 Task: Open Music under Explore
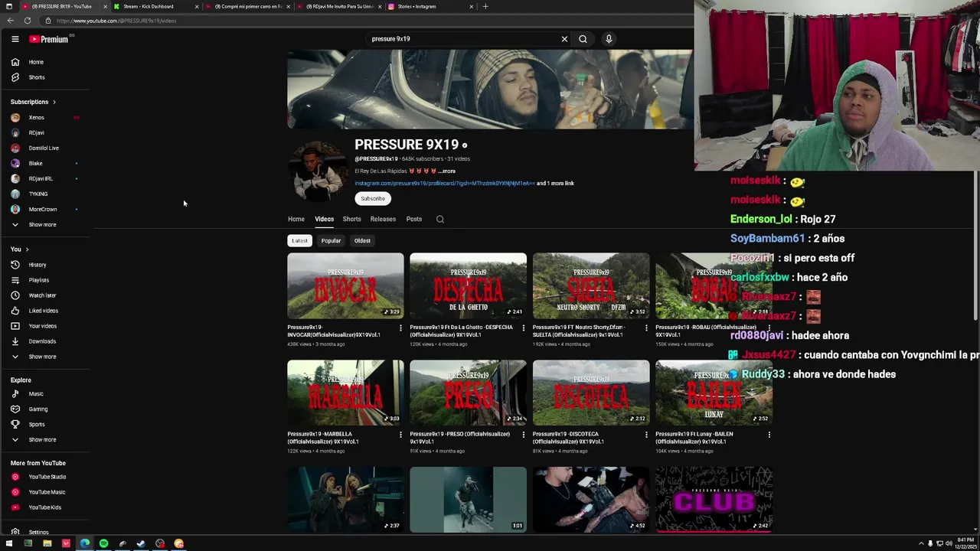tap(46, 394)
